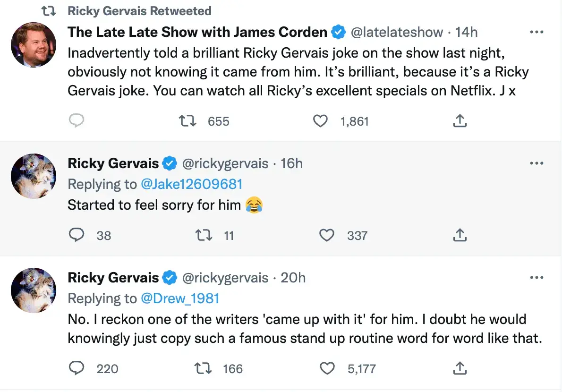The image size is (562, 392).
Task: Open the share icon on the middle tweet
Action: [460, 235]
